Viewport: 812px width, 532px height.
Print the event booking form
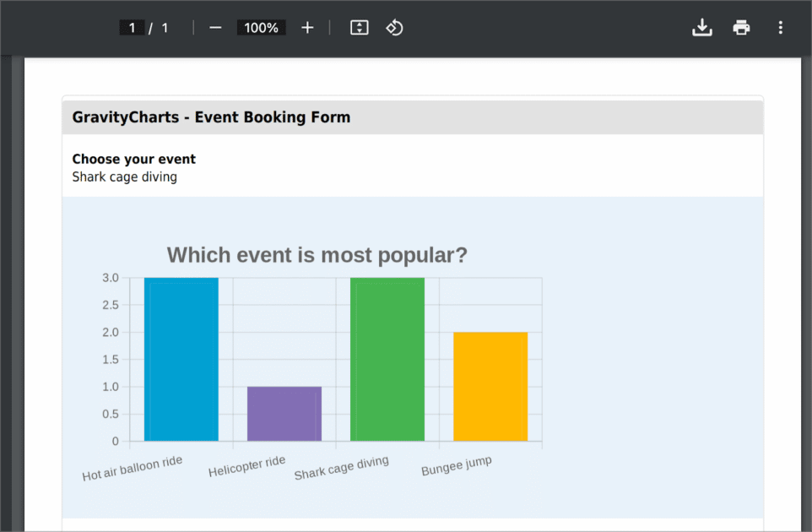click(x=741, y=27)
